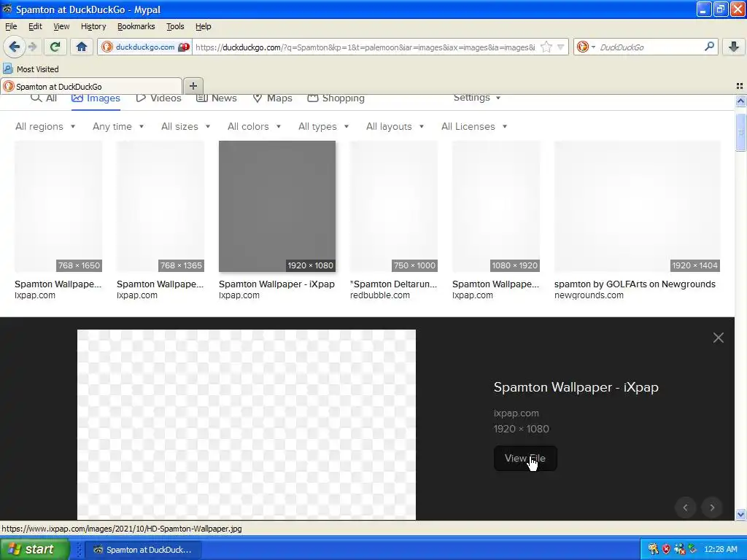Open the Bookmarks menu
747x560 pixels.
click(136, 26)
